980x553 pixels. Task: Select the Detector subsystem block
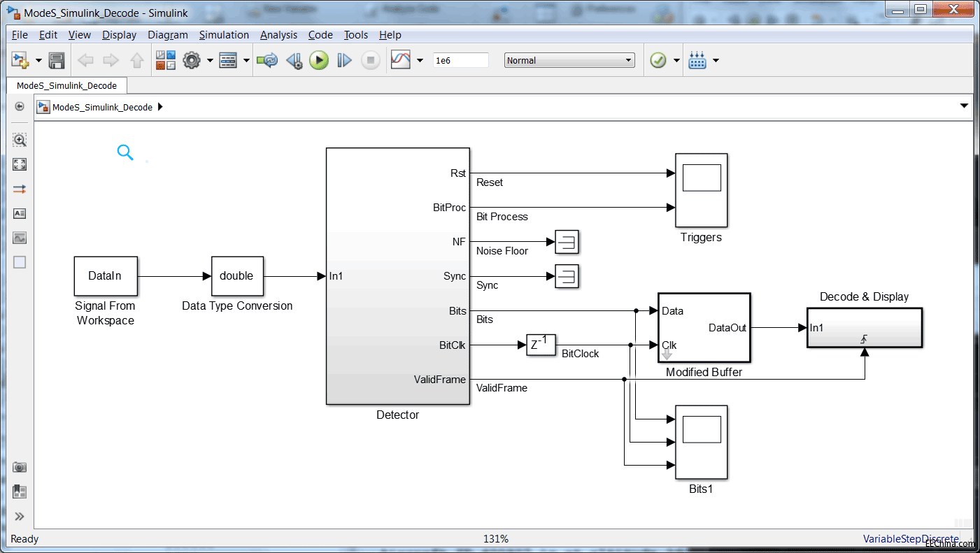[397, 276]
